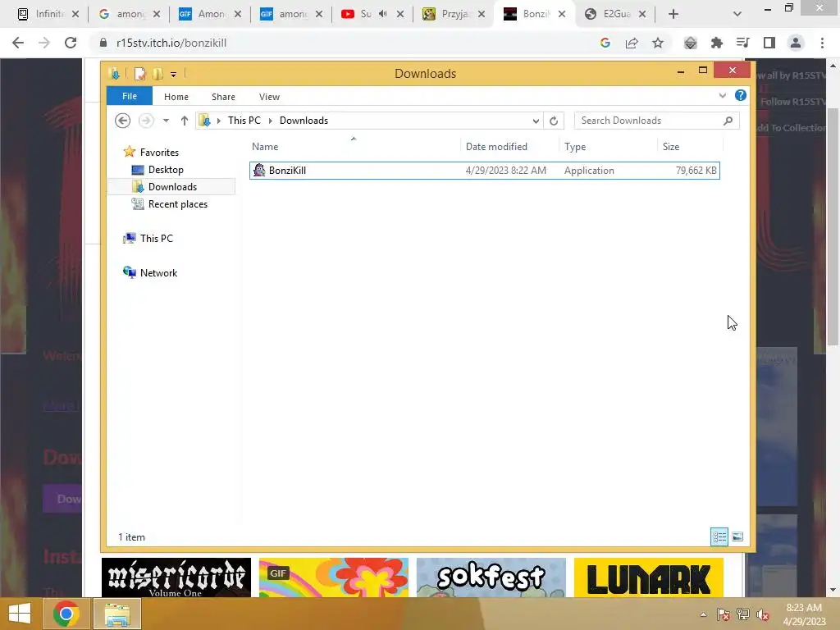Screen dimensions: 840x630
Task: Switch to large icons view layout
Action: click(x=737, y=536)
